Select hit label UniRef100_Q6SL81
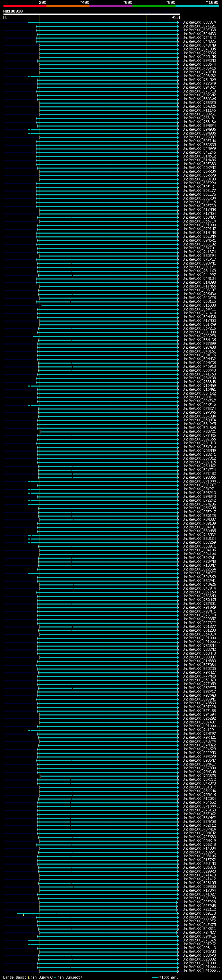This screenshot has height=980, width=222. [x=199, y=118]
